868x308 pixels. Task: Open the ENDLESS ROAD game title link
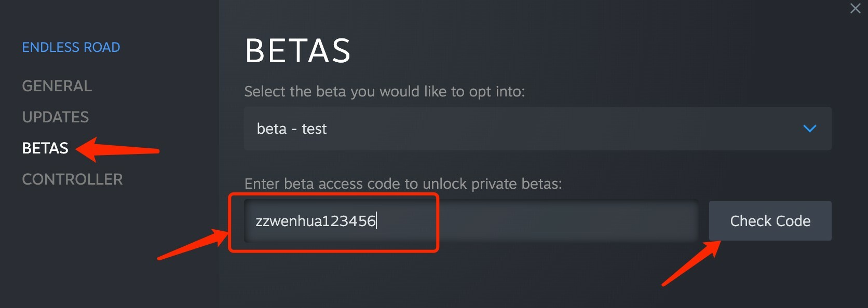[71, 47]
